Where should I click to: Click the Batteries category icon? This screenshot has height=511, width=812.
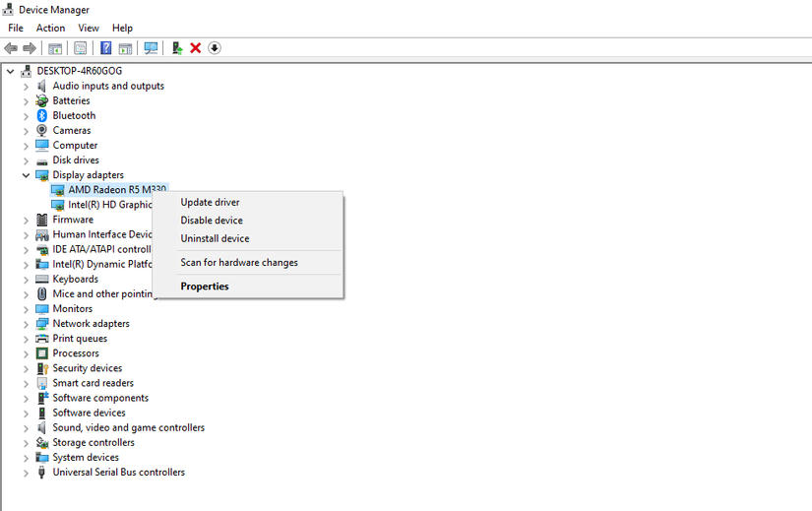click(x=42, y=100)
